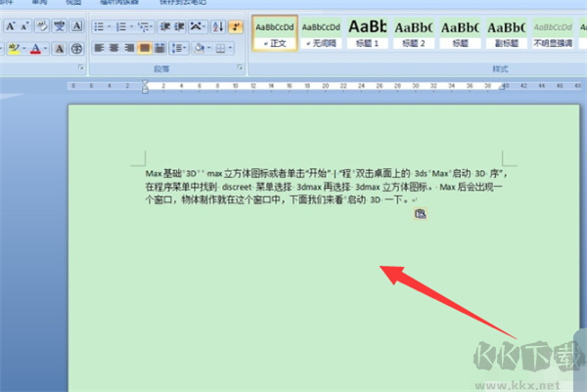Align the text to the left

click(99, 48)
